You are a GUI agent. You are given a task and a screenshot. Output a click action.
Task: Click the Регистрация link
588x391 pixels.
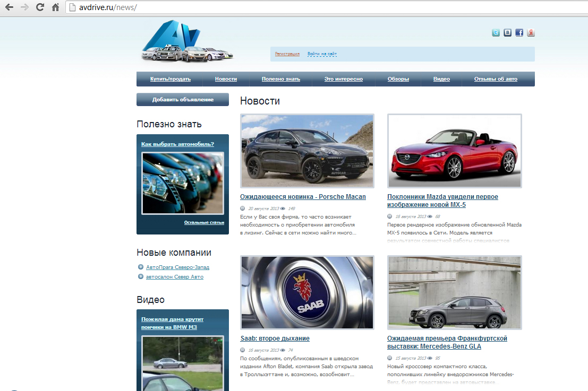click(287, 54)
